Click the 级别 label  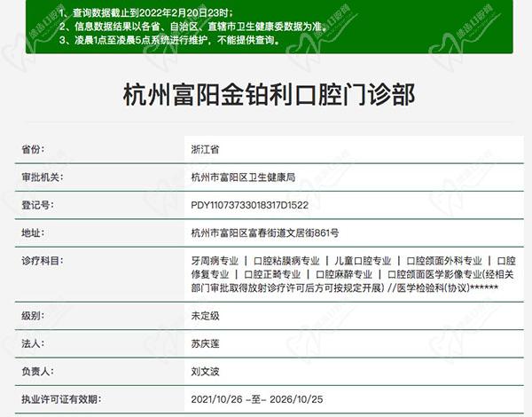coord(33,316)
